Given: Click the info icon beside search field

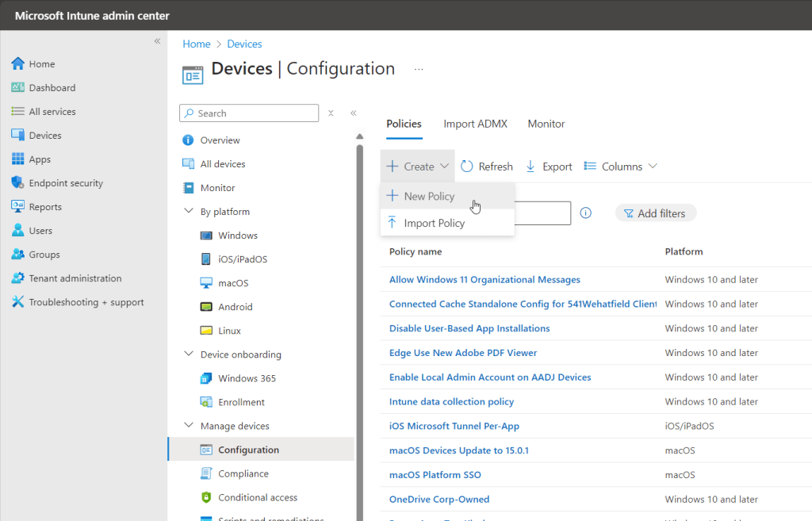Looking at the screenshot, I should tap(586, 213).
